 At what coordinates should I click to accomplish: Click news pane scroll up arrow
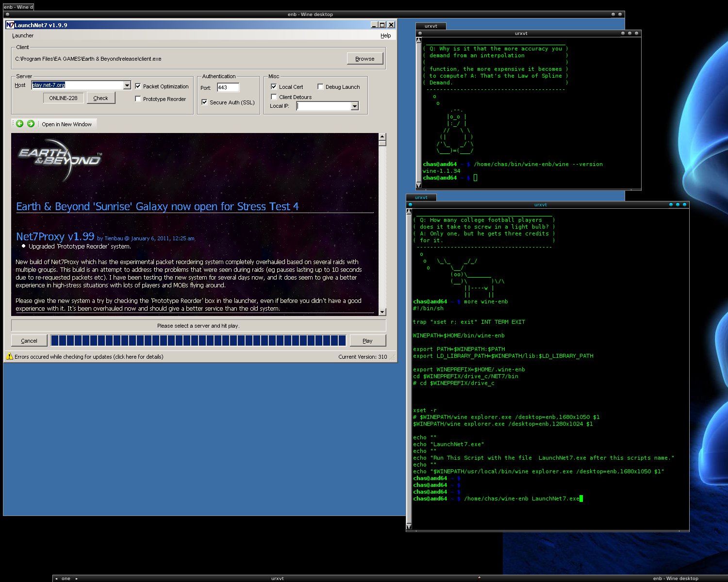[x=382, y=137]
